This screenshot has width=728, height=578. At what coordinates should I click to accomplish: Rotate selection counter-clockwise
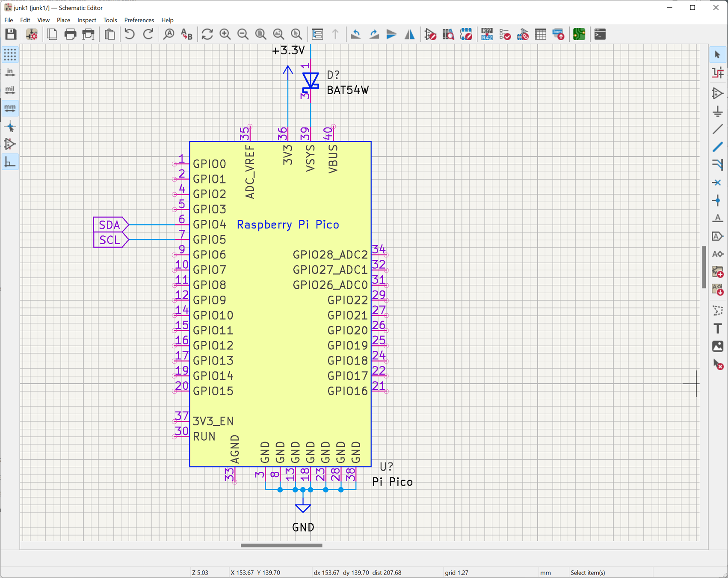[x=356, y=34]
